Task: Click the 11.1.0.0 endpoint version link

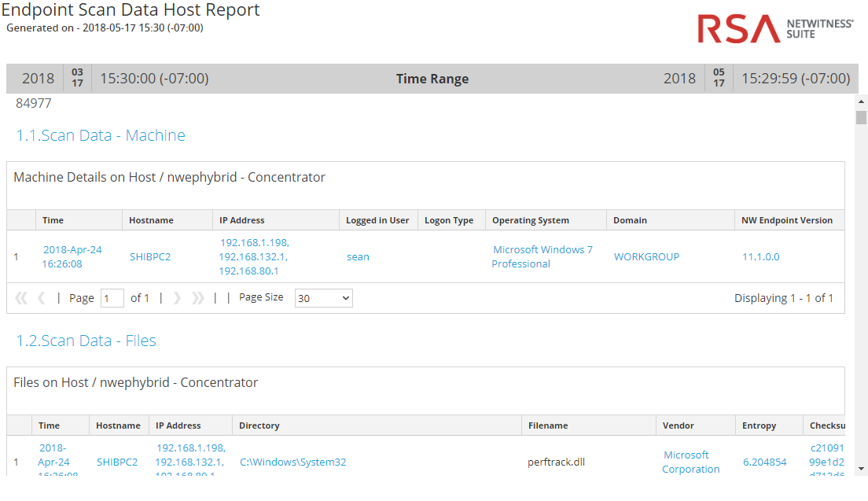Action: tap(760, 256)
